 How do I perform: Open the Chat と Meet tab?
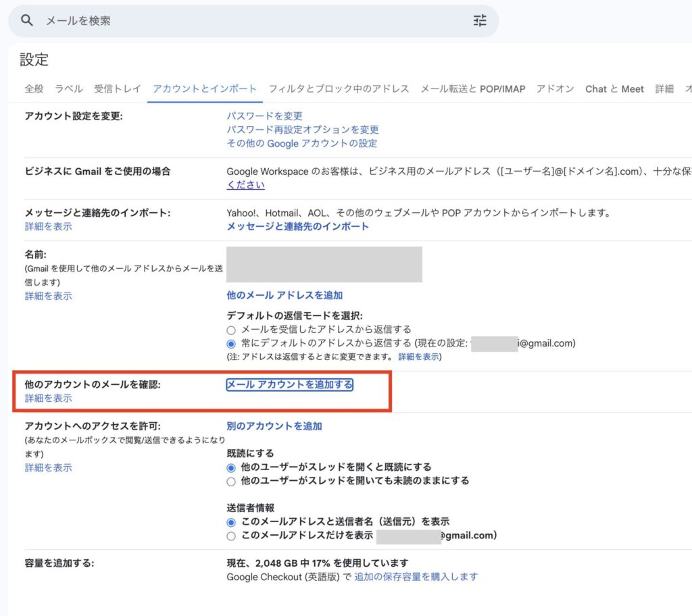coord(614,89)
